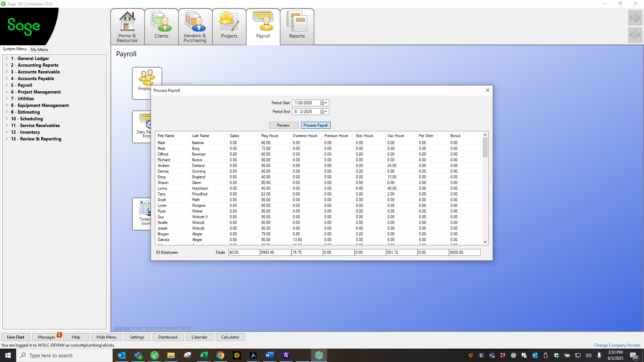Screen dimensions: 644x362
Task: Click the taskbar search box
Action: 64,355
